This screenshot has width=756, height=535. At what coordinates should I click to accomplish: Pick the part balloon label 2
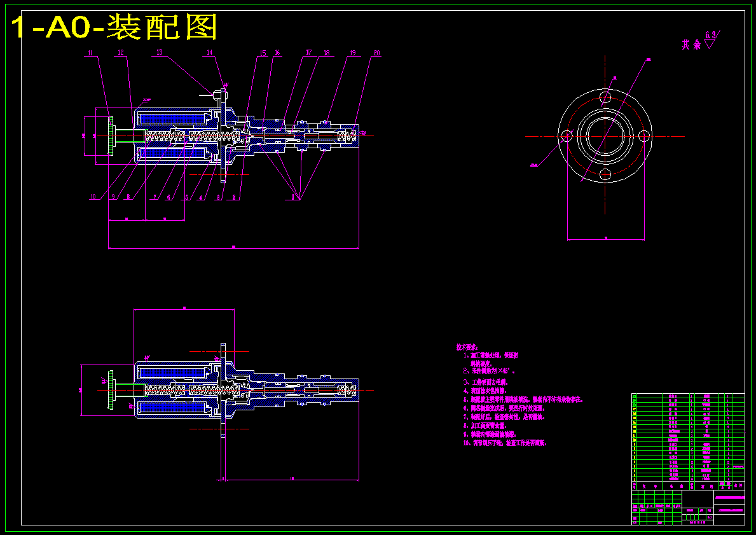click(234, 197)
